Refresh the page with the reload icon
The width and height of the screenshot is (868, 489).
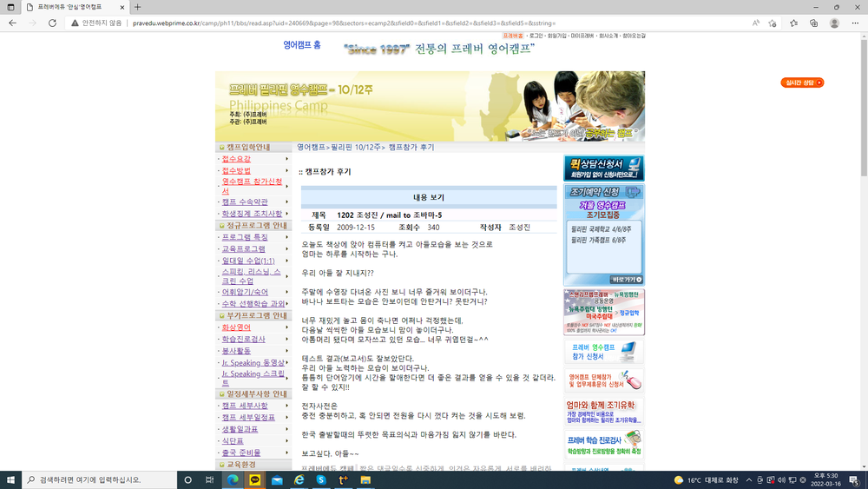[x=52, y=23]
